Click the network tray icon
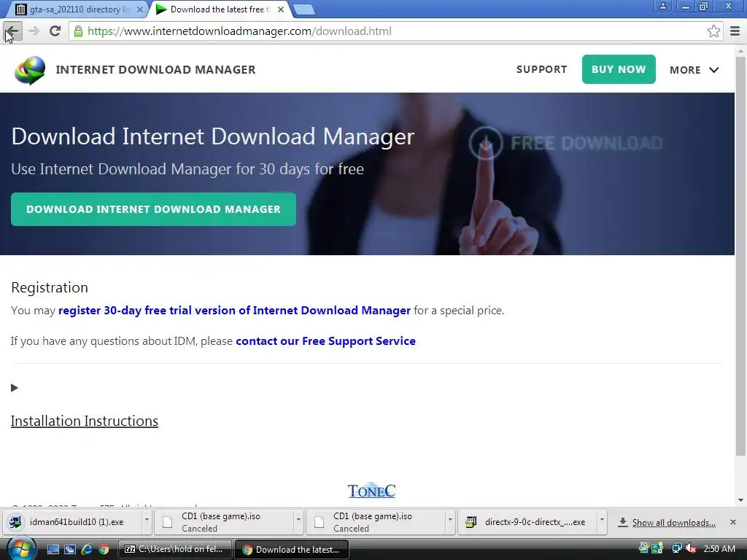Screen dimensions: 747x560 tap(676, 548)
